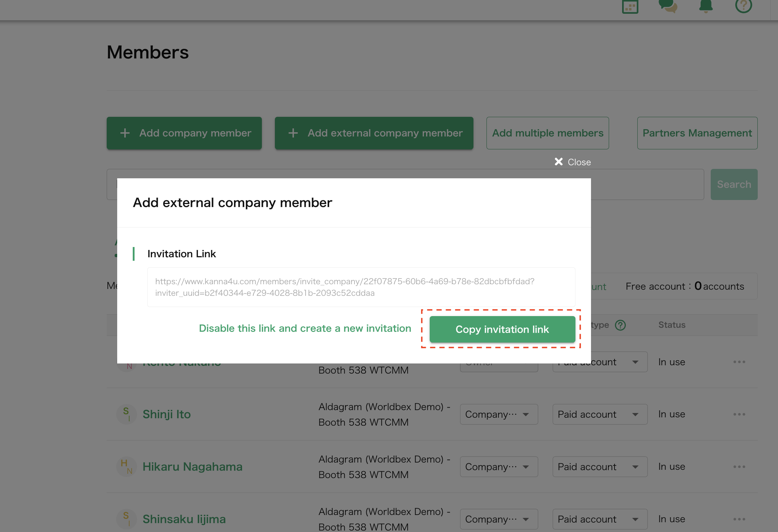Click the Add company member button
Viewport: 778px width, 532px height.
pos(184,133)
